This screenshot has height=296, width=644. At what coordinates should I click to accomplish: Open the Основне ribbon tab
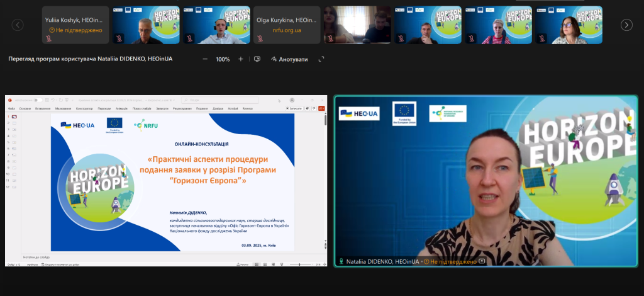[x=25, y=108]
